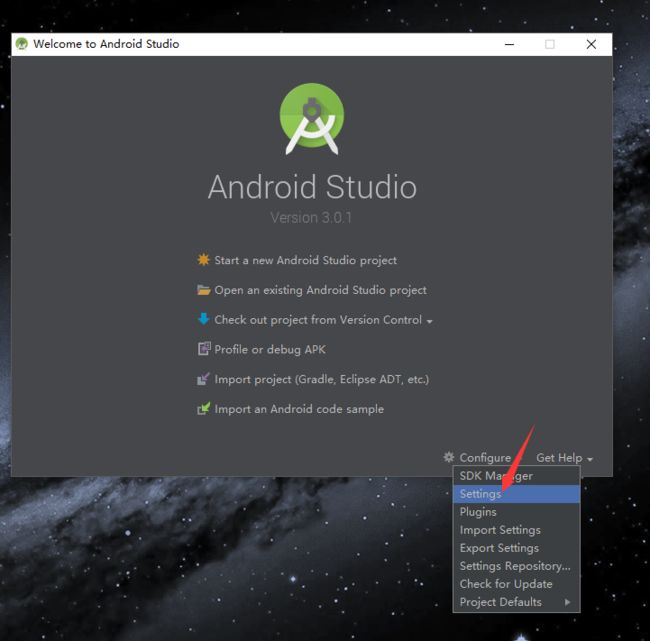
Task: Select Plugins from the Configure menu
Action: point(516,512)
